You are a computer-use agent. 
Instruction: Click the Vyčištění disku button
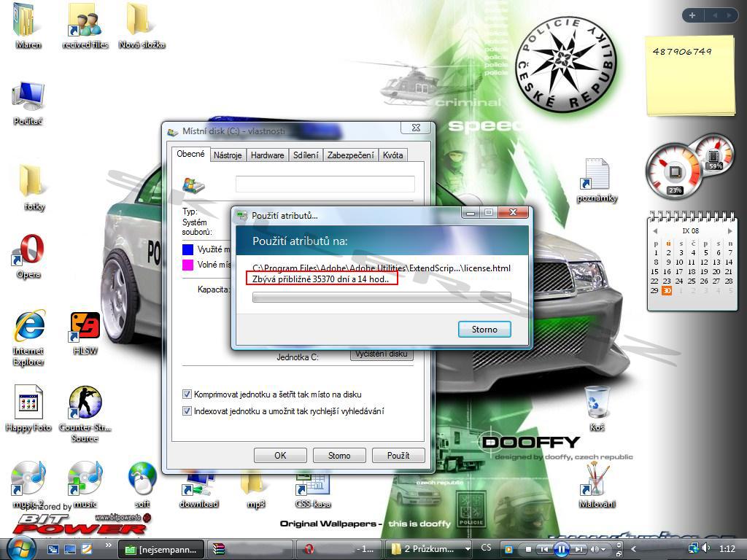pos(382,355)
